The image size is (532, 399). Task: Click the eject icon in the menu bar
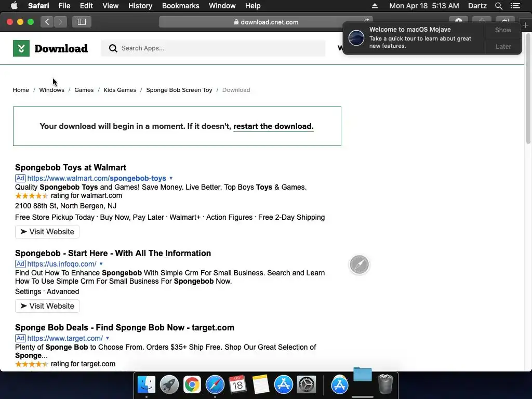coord(375,6)
